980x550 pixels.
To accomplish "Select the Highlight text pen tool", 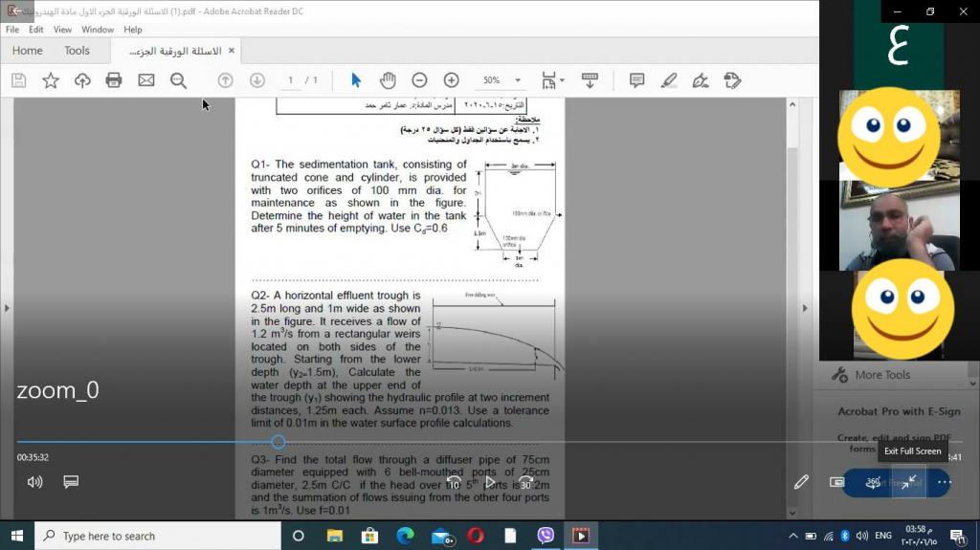I will (x=669, y=80).
